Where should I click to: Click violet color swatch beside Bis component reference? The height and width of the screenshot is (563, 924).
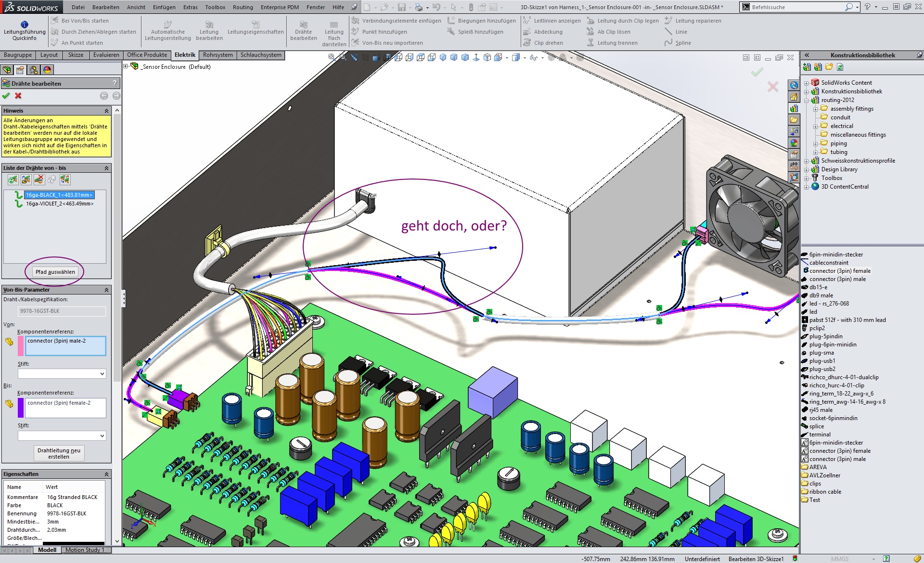[21, 408]
